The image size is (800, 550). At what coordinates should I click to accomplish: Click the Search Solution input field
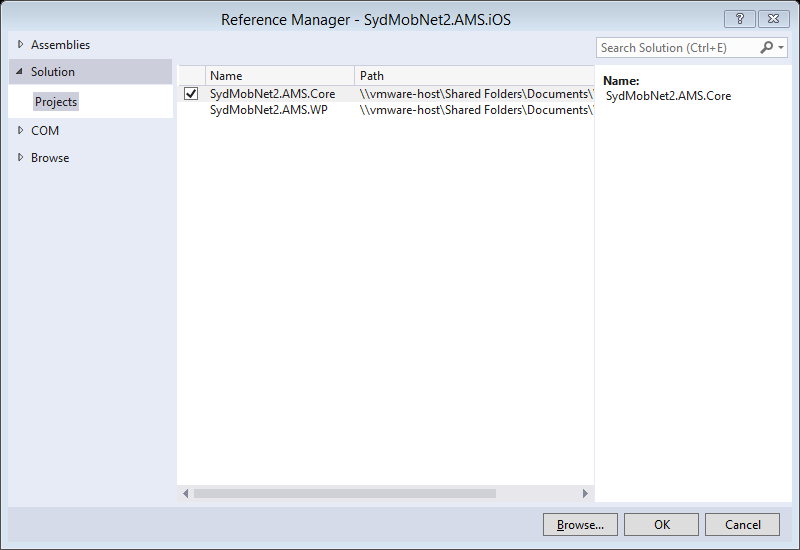click(x=678, y=47)
